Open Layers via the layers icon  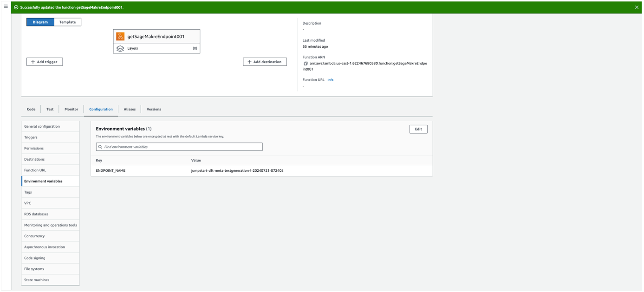(120, 48)
